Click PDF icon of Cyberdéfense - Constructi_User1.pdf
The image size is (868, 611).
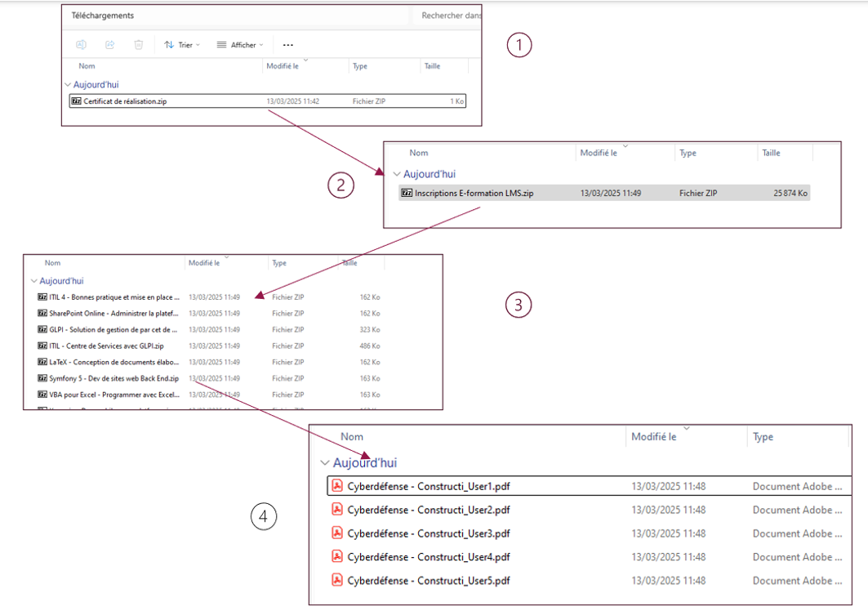[337, 486]
